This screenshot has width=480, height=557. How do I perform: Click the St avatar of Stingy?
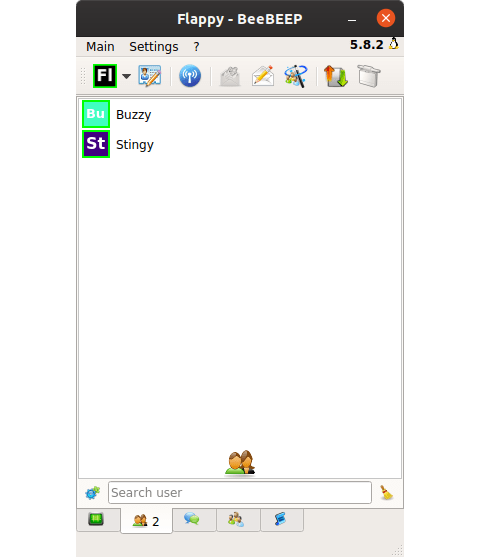(x=96, y=144)
